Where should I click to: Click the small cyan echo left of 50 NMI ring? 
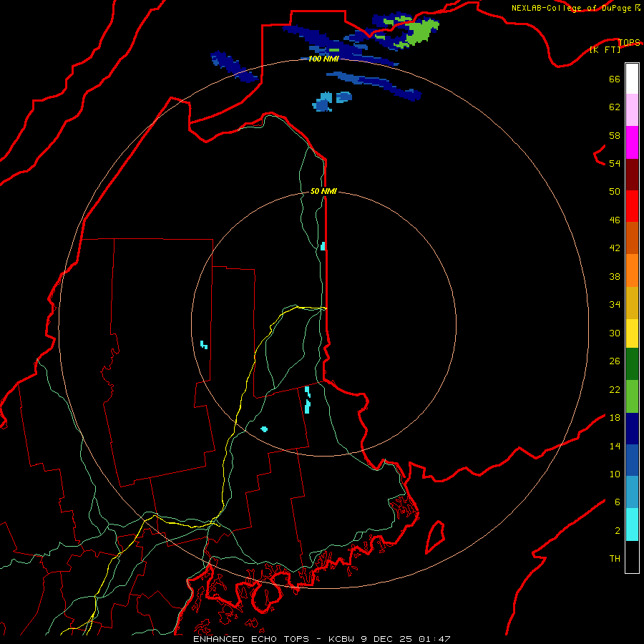(x=204, y=345)
